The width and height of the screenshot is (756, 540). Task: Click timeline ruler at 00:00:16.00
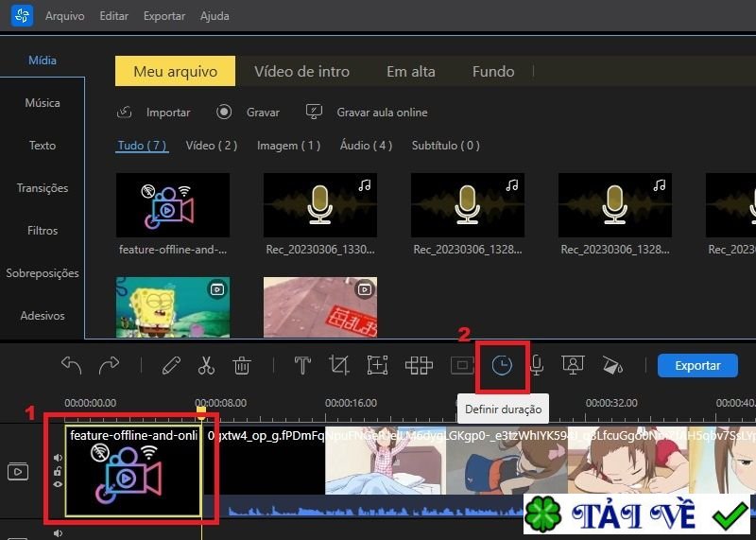click(x=351, y=403)
